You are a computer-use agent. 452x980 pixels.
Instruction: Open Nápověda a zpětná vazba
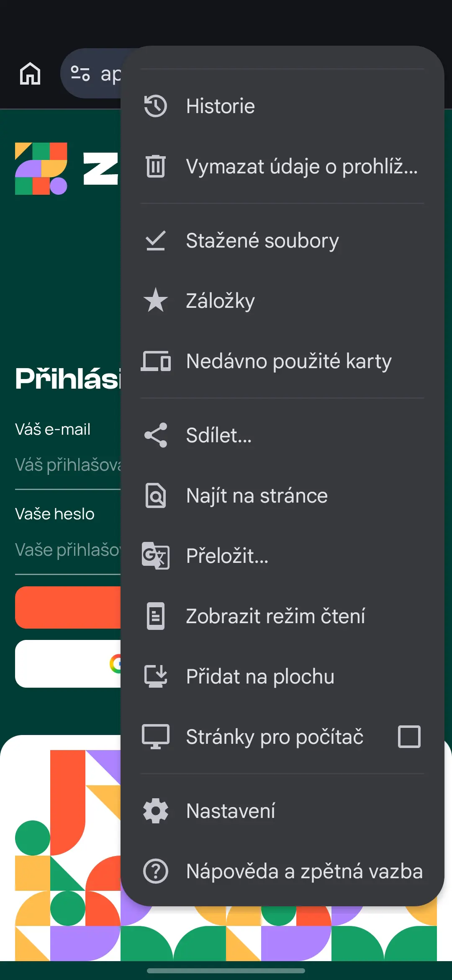[304, 872]
